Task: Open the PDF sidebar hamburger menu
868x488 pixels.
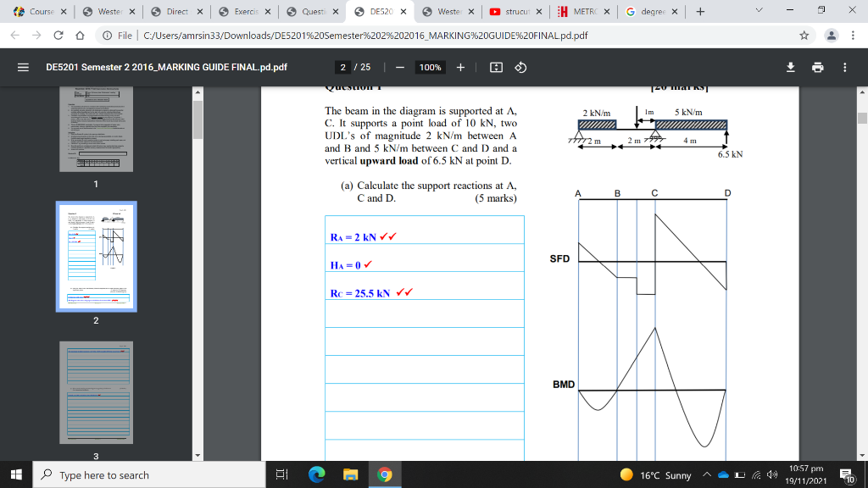Action: pos(23,67)
